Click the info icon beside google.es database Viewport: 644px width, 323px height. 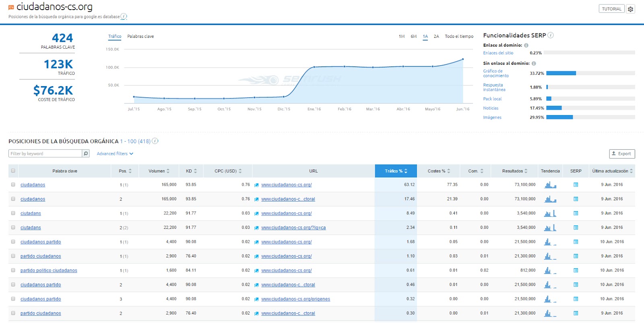[124, 16]
